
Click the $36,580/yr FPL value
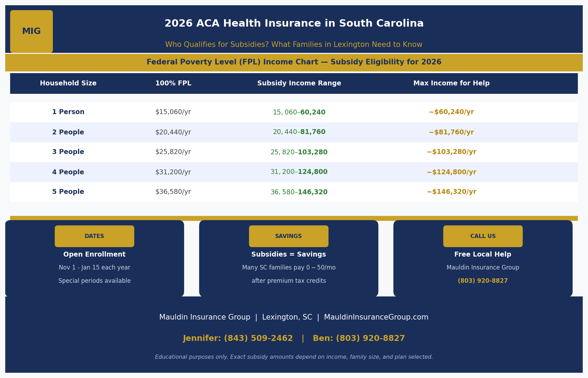(x=173, y=192)
